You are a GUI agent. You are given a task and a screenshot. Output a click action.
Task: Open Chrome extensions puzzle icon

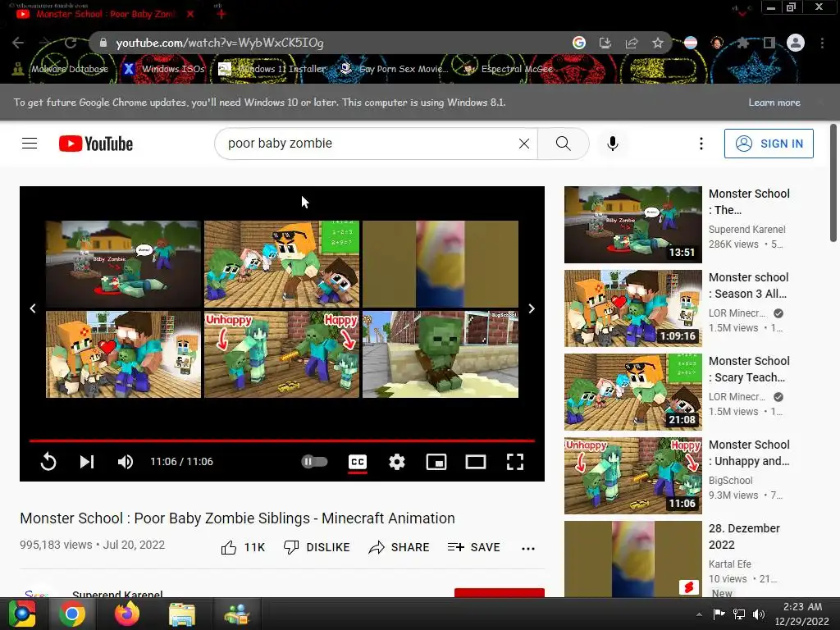point(742,43)
